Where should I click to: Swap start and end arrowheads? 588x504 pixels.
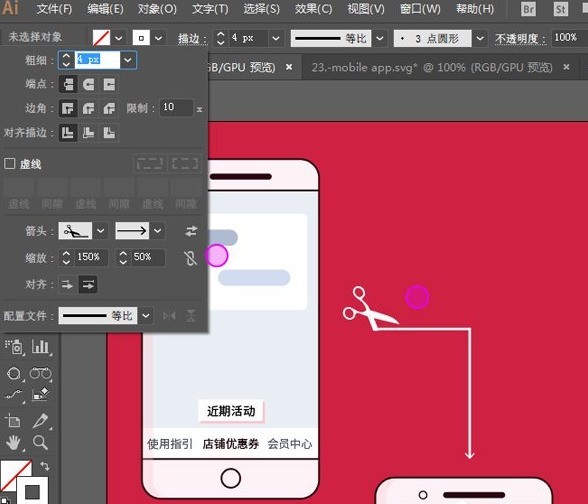pyautogui.click(x=191, y=231)
